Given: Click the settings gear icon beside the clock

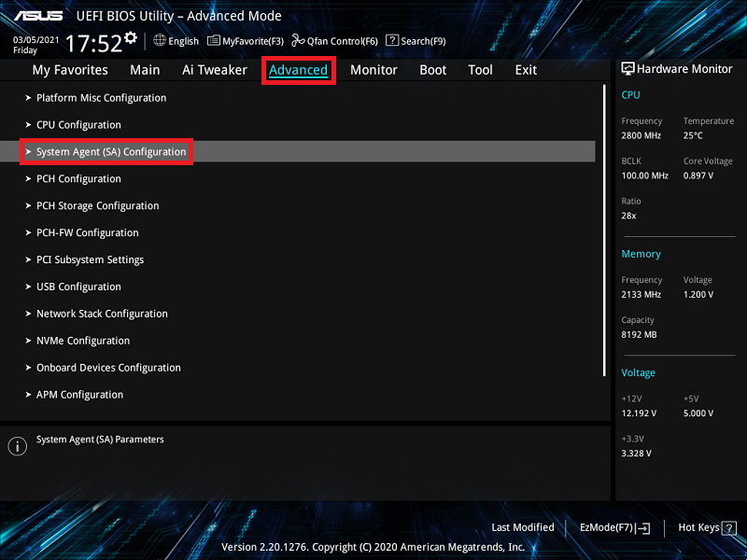Looking at the screenshot, I should pyautogui.click(x=130, y=37).
